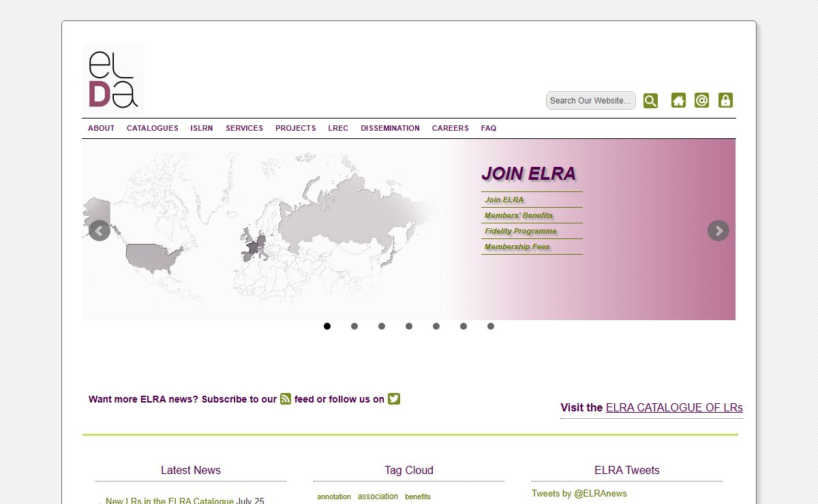Screen dimensions: 818x504
Task: Select the ISLRN menu item
Action: [202, 128]
